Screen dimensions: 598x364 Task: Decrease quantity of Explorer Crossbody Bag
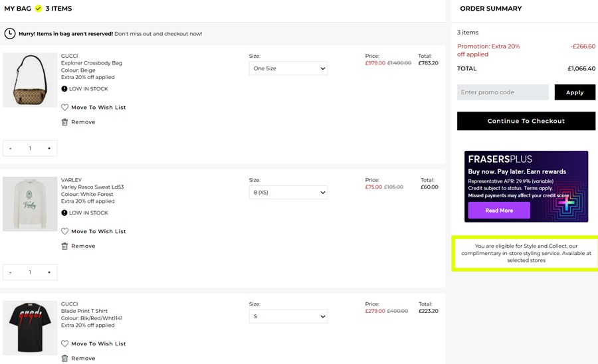tap(11, 148)
